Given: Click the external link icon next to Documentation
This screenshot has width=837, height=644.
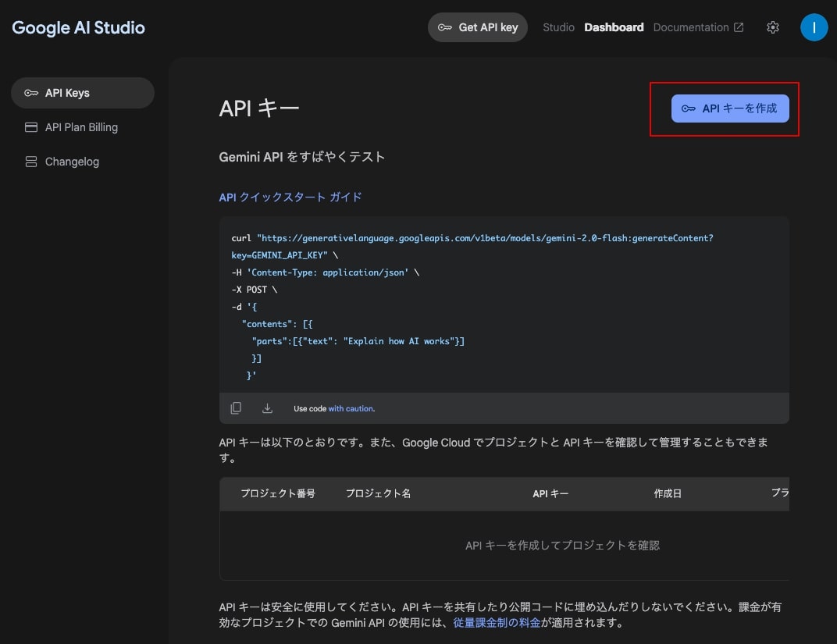Looking at the screenshot, I should [x=739, y=27].
